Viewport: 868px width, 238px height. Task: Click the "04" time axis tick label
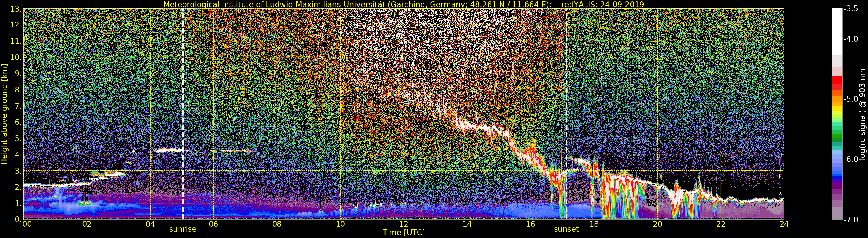[150, 224]
